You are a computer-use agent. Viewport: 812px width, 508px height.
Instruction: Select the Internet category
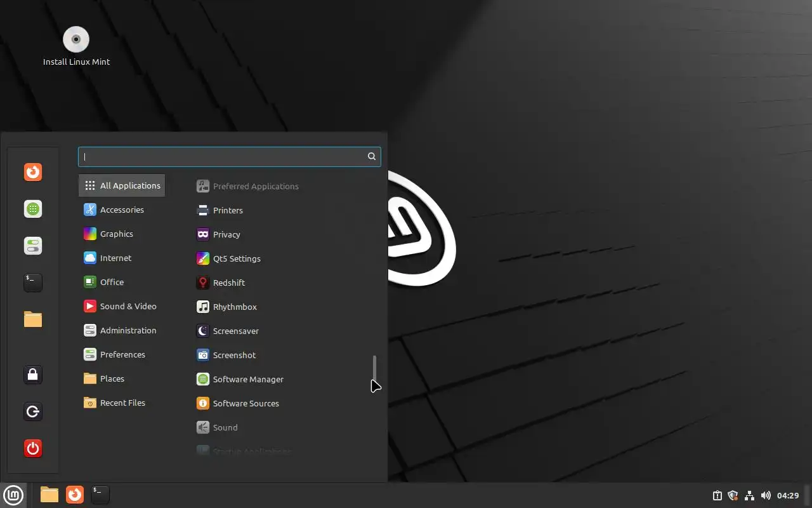[x=122, y=258]
